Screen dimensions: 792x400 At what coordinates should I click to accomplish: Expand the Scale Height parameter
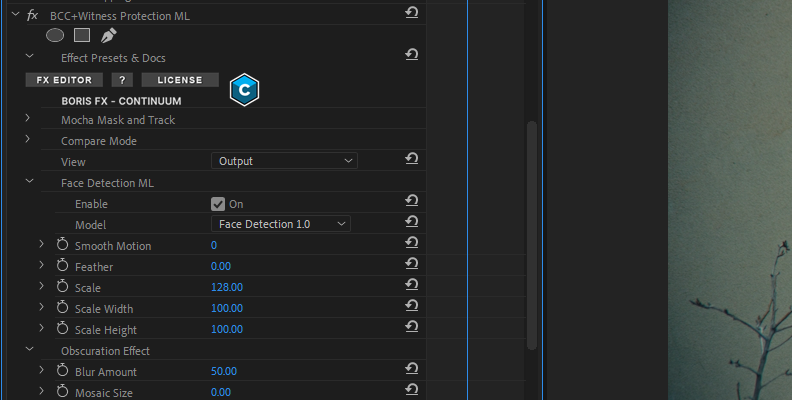pyautogui.click(x=41, y=328)
